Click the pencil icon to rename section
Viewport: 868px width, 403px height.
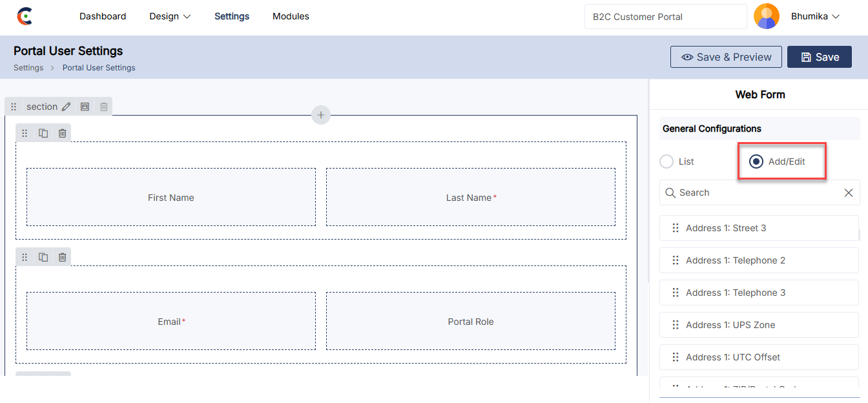pyautogui.click(x=66, y=107)
